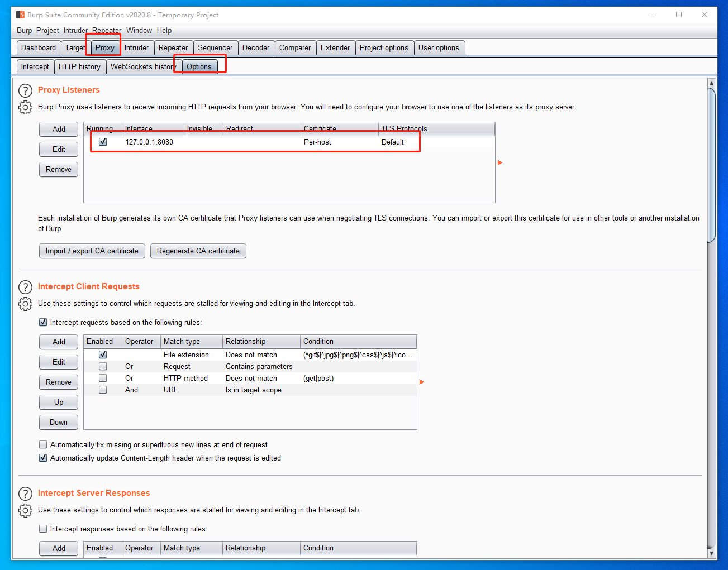Switch to the Dashboard tab
728x570 pixels.
39,47
